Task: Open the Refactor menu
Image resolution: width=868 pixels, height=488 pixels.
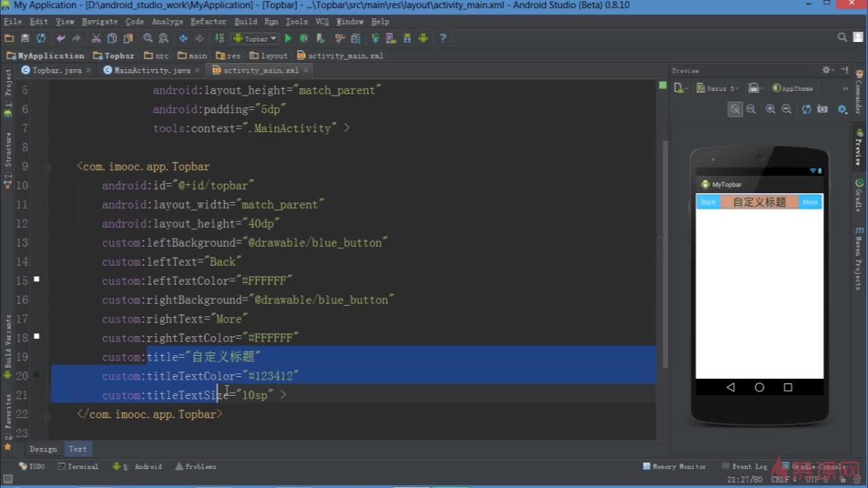Action: point(208,22)
